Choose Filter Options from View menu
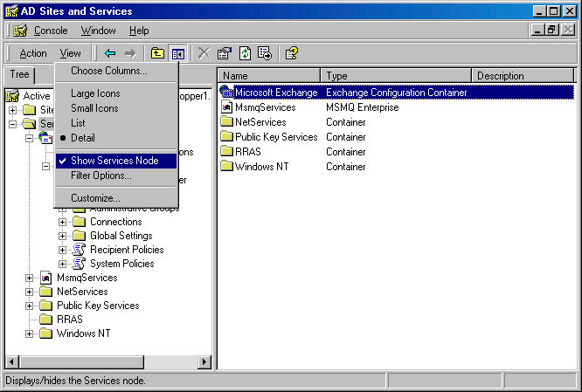582x392 pixels. click(101, 175)
